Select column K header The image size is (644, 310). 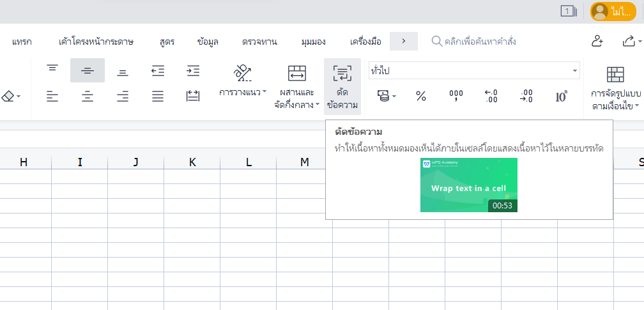(192, 162)
